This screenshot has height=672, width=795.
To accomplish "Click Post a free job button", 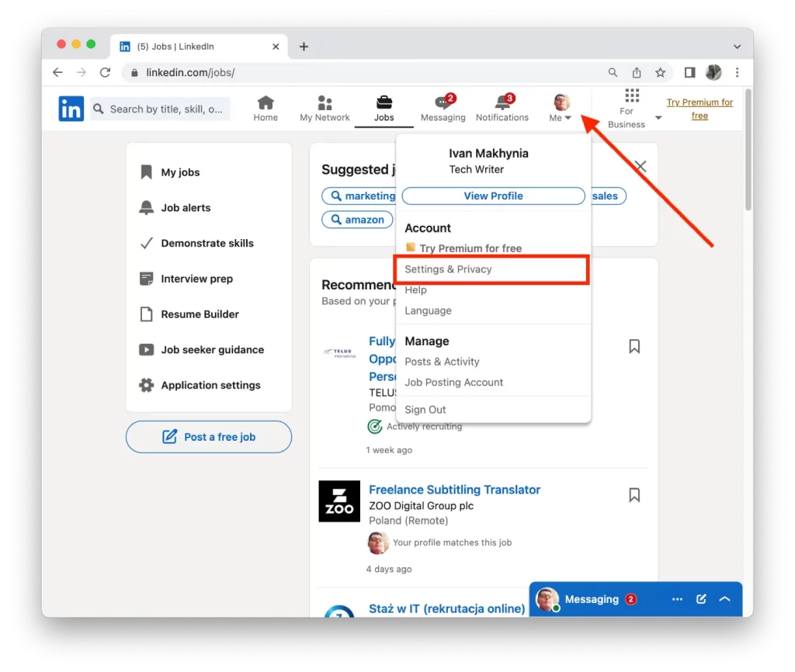I will pyautogui.click(x=209, y=437).
